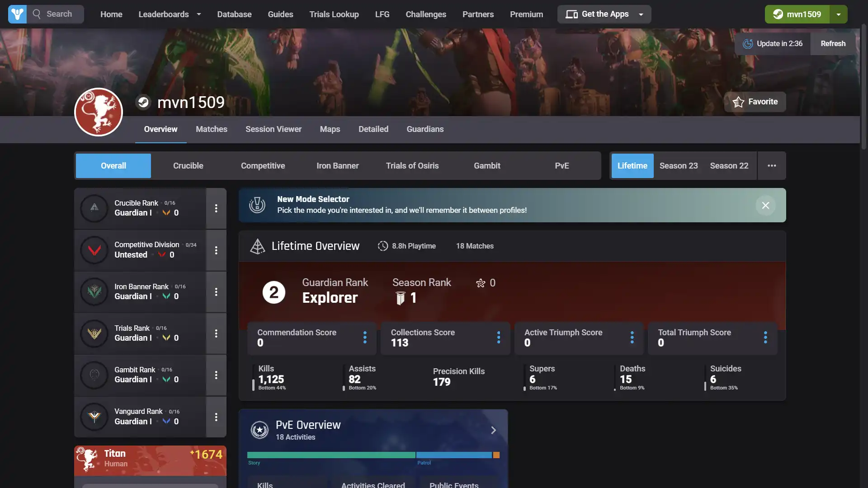Select the Competitive mode tab
Image resolution: width=868 pixels, height=488 pixels.
click(263, 166)
